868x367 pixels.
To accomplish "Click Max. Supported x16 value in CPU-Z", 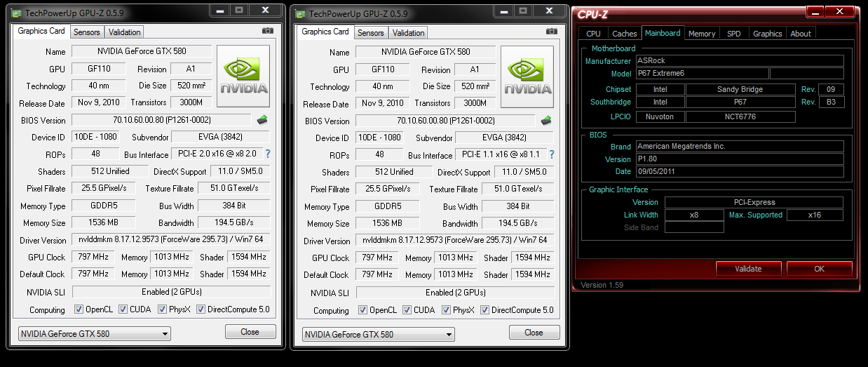I will point(815,215).
